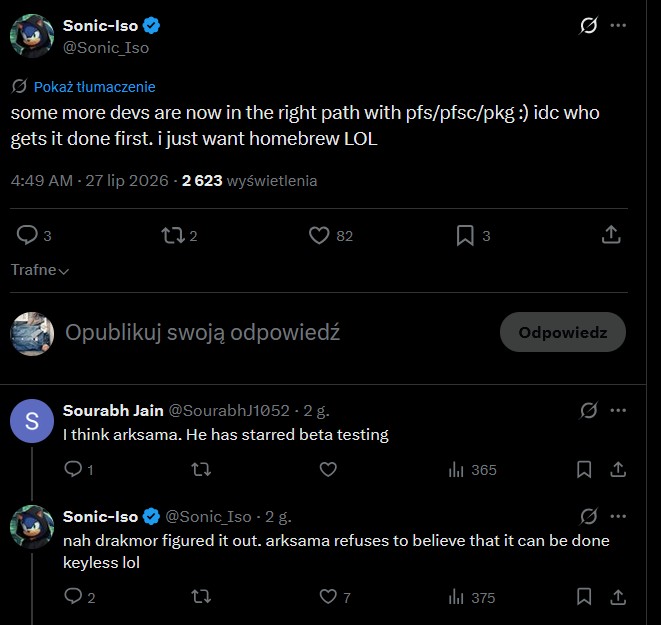Screen dimensions: 661x625
Task: Open more options on Sonic-Iso's reply
Action: pos(618,516)
